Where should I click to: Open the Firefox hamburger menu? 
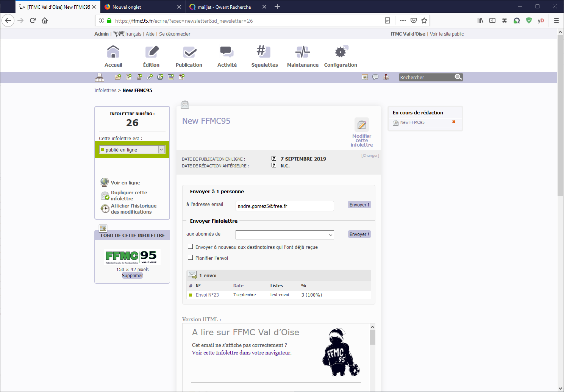coord(556,20)
